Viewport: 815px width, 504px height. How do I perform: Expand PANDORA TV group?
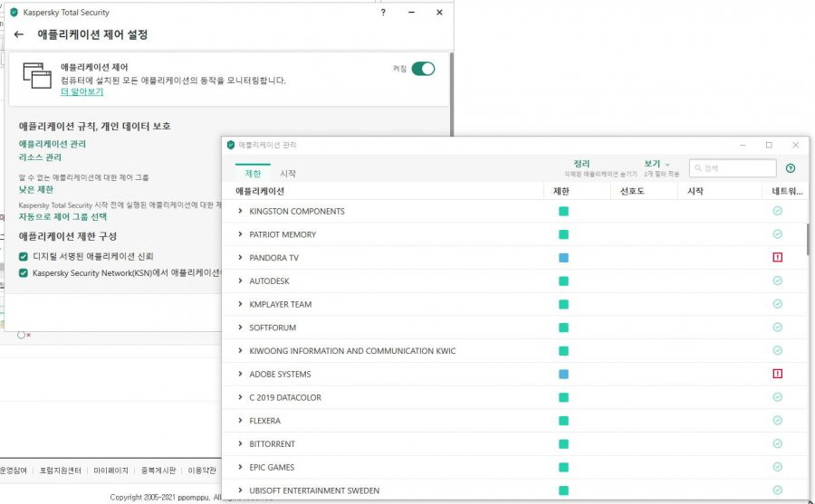coord(240,257)
